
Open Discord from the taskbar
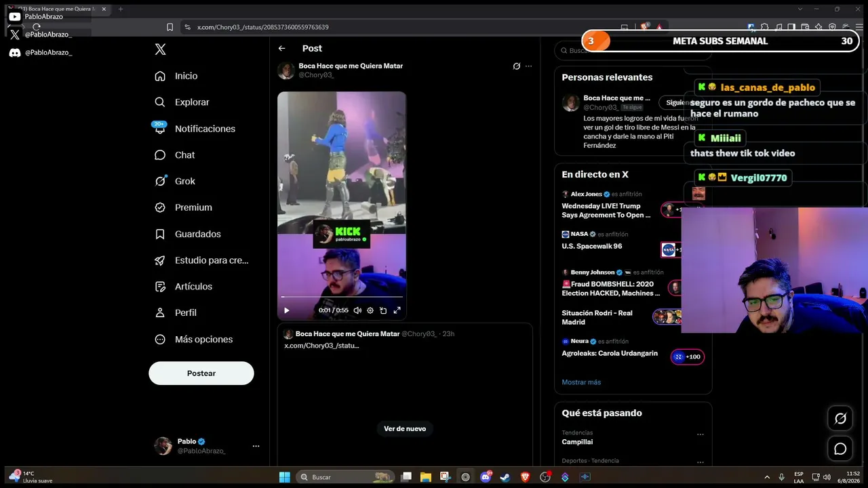(x=486, y=477)
